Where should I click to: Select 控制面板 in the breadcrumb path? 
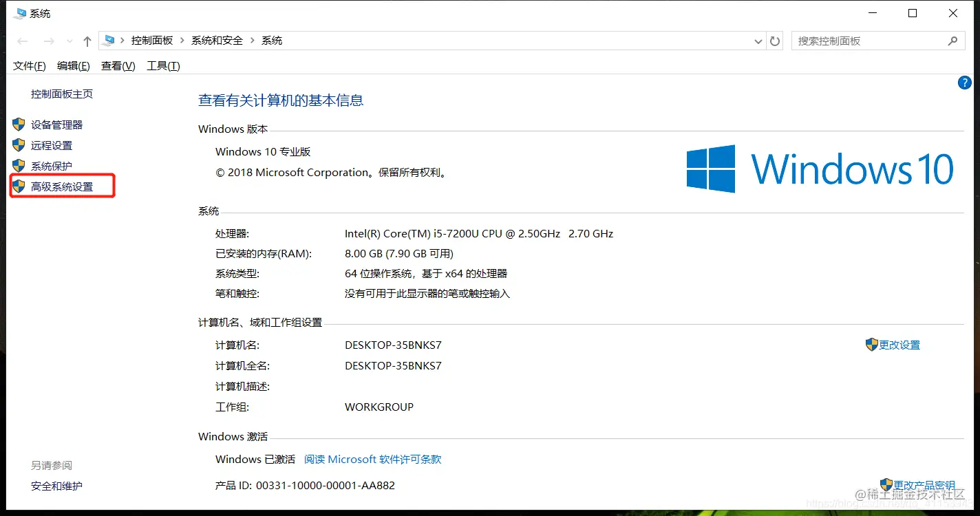pyautogui.click(x=152, y=41)
